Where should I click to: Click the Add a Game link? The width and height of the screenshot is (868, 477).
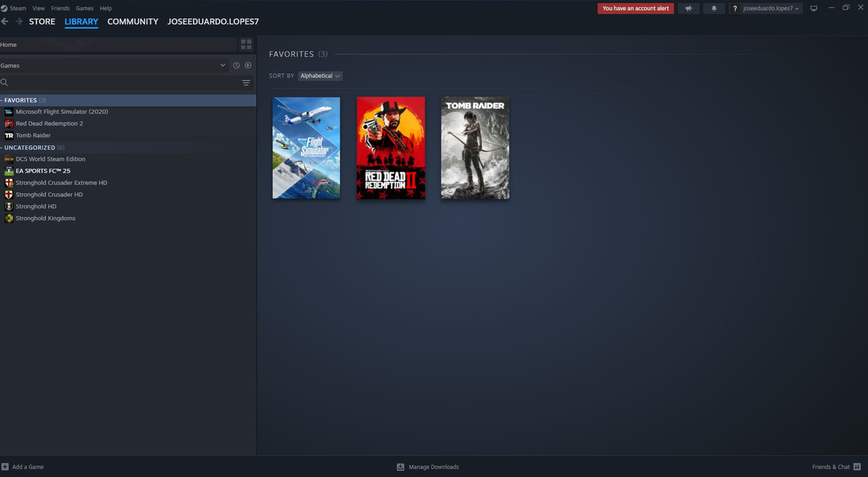[x=28, y=467]
